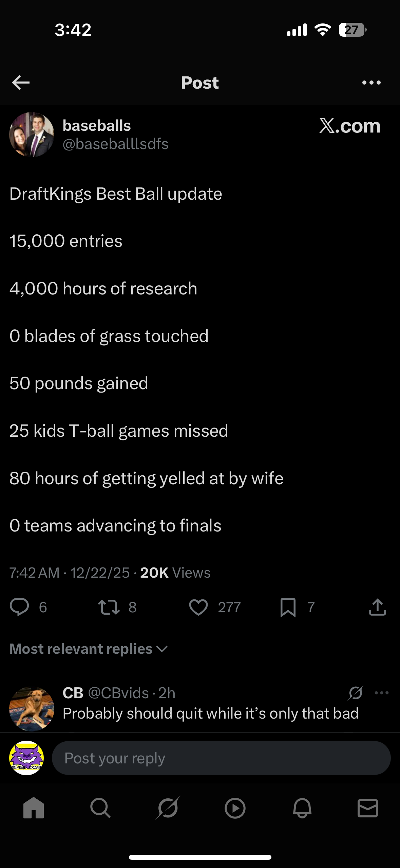The width and height of the screenshot is (400, 868).
Task: Open the Grok icon on CB's reply
Action: [355, 693]
